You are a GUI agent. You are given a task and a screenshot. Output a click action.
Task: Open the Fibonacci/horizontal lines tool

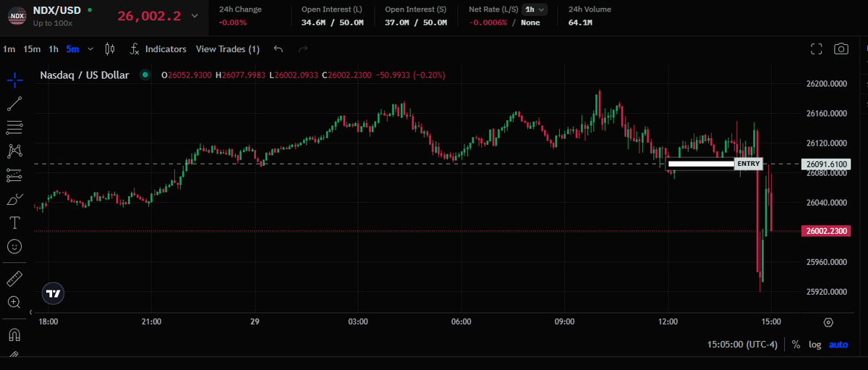14,127
